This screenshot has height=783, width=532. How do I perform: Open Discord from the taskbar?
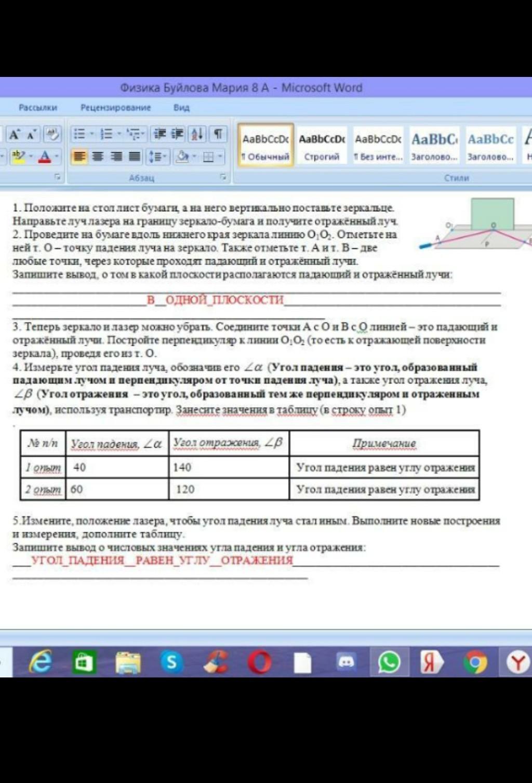click(x=346, y=662)
